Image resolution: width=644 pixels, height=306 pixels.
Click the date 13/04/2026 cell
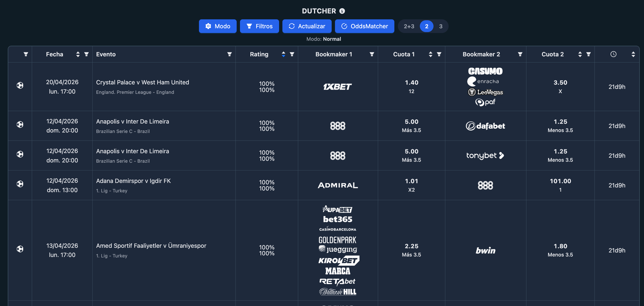[62, 246]
